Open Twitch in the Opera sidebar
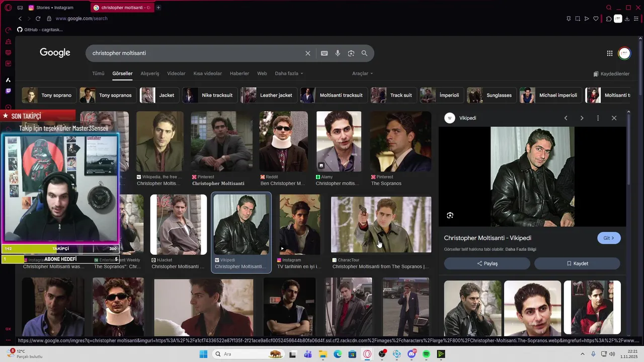This screenshot has width=644, height=362. pos(8,91)
